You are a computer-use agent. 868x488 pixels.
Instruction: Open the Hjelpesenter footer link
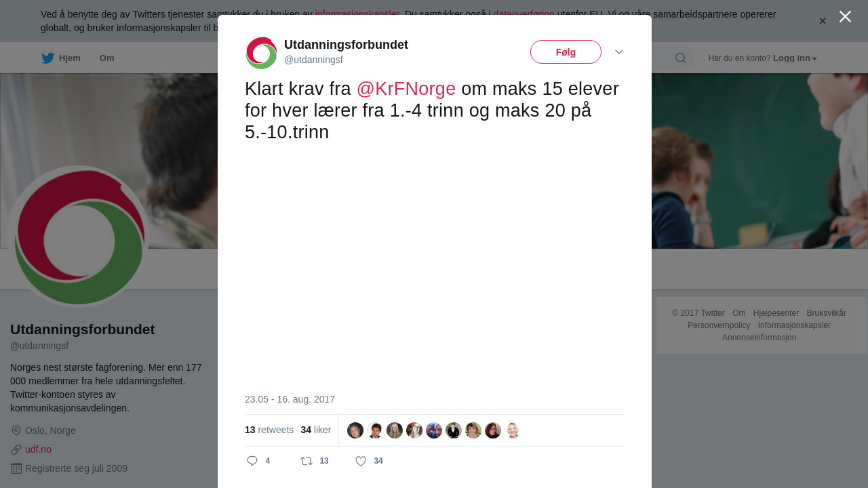(x=776, y=313)
